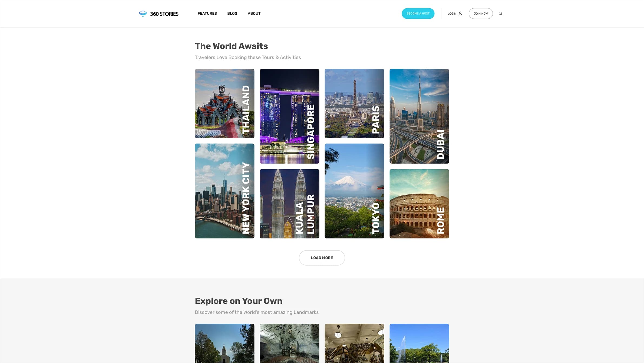
Task: Select the New York City card
Action: tap(224, 191)
